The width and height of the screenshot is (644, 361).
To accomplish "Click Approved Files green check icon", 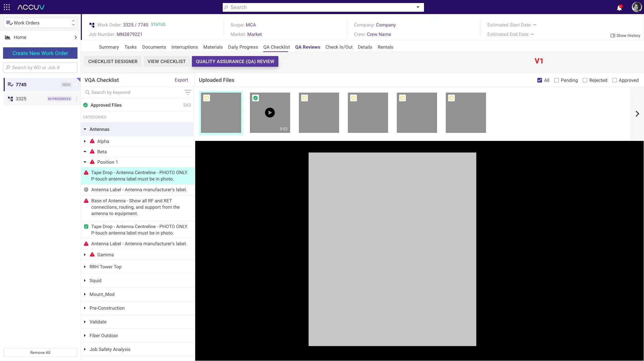I will 86,105.
